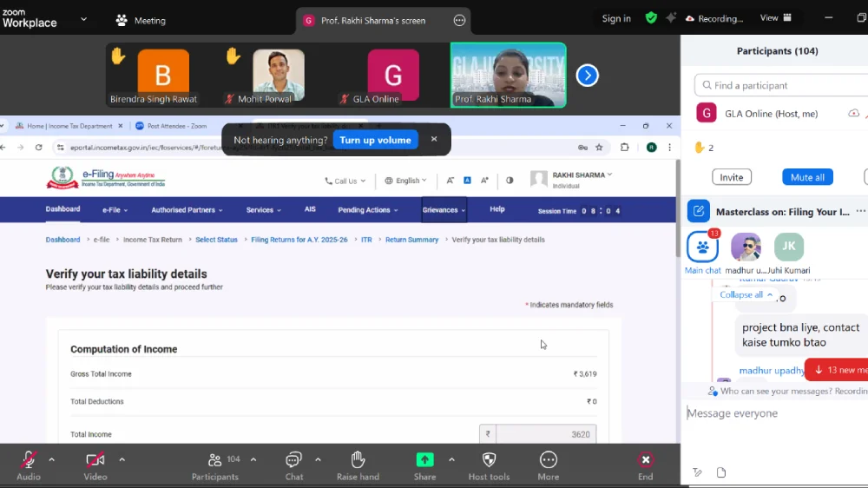The height and width of the screenshot is (488, 868).
Task: Click the Raise hand icon
Action: pos(358,459)
